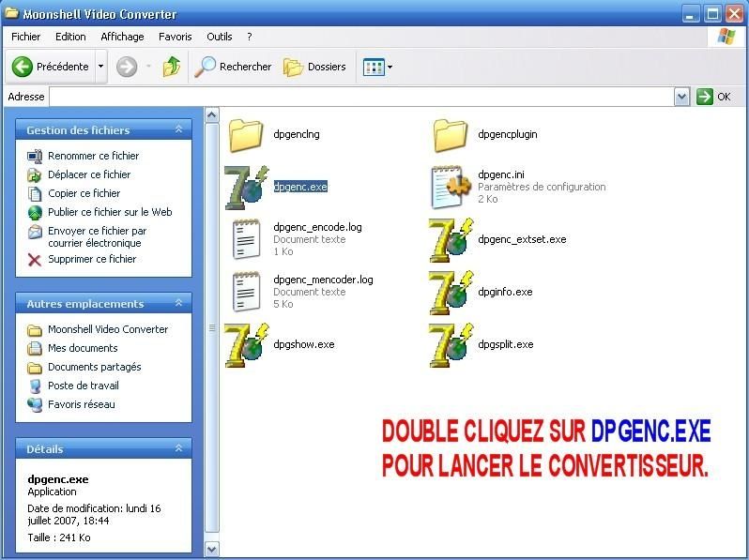749x560 pixels.
Task: Click the Déplacer ce fichier link
Action: tap(89, 174)
